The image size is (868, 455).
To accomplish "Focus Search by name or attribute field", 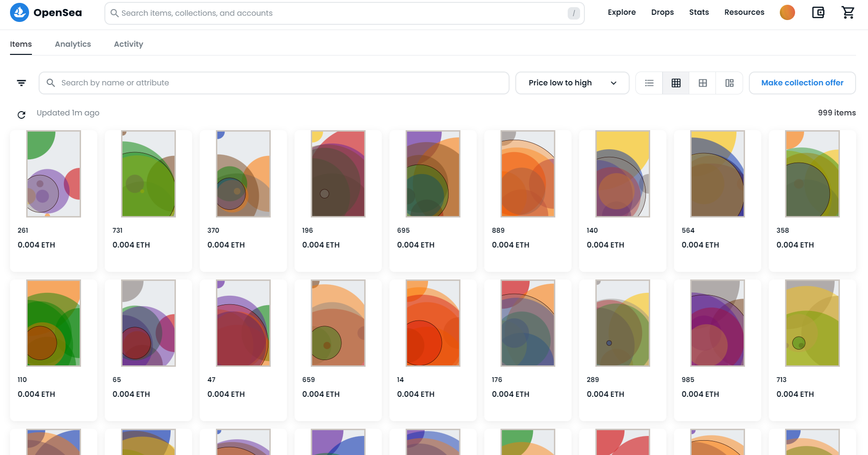I will coord(274,83).
